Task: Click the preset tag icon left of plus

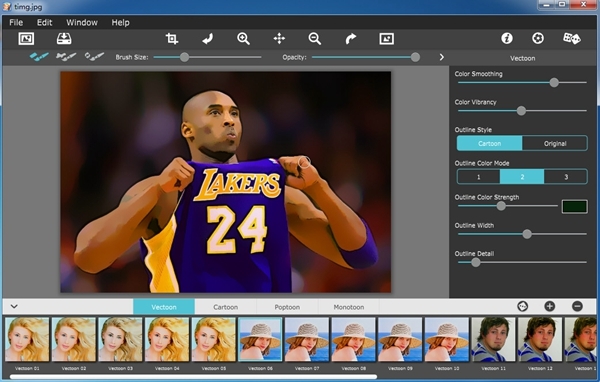Action: click(x=522, y=306)
